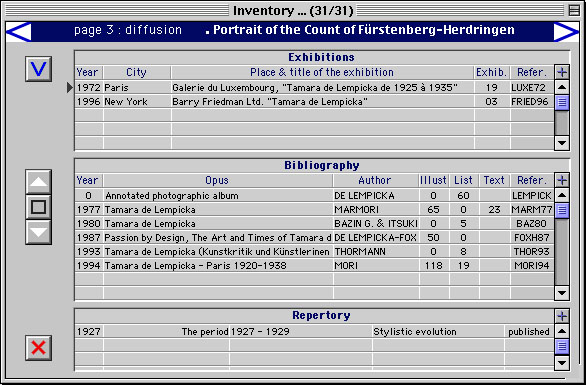The width and height of the screenshot is (586, 385).
Task: Click Exhibitions scrollbar up arrow
Action: [x=562, y=87]
